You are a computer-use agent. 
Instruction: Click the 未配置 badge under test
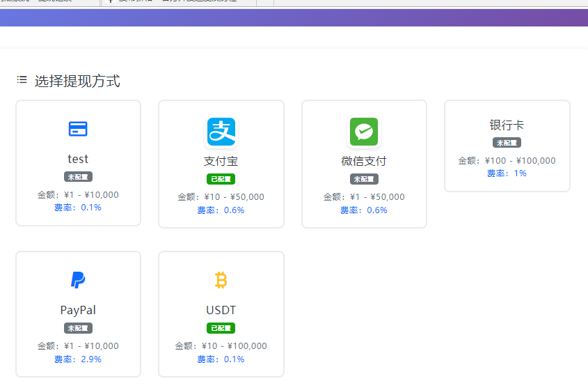click(78, 177)
